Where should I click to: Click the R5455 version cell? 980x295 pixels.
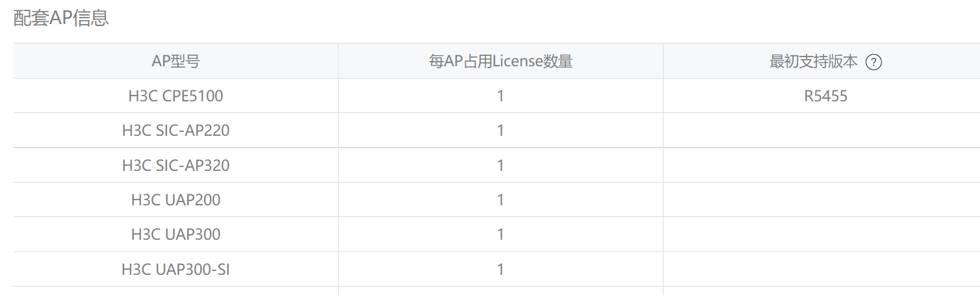point(825,96)
